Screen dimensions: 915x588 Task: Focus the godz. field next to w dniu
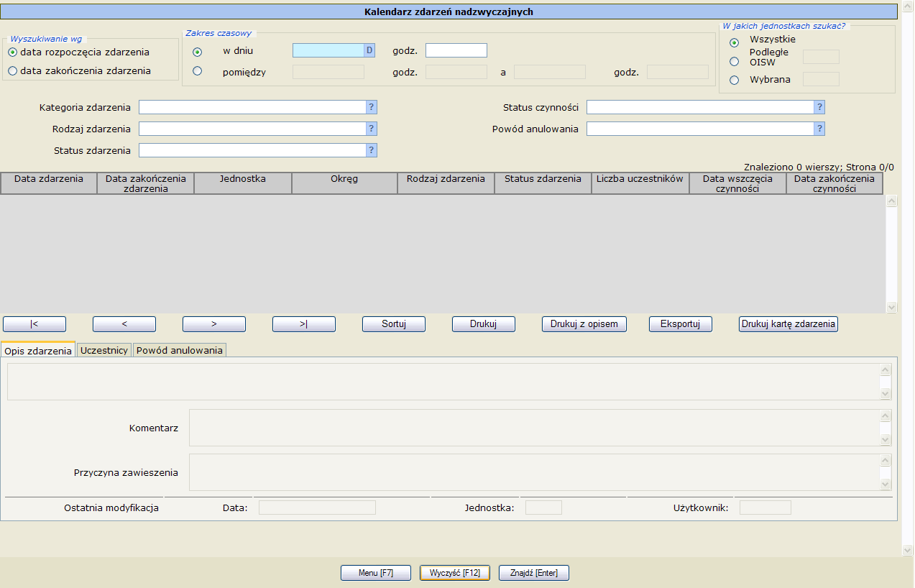(x=456, y=50)
